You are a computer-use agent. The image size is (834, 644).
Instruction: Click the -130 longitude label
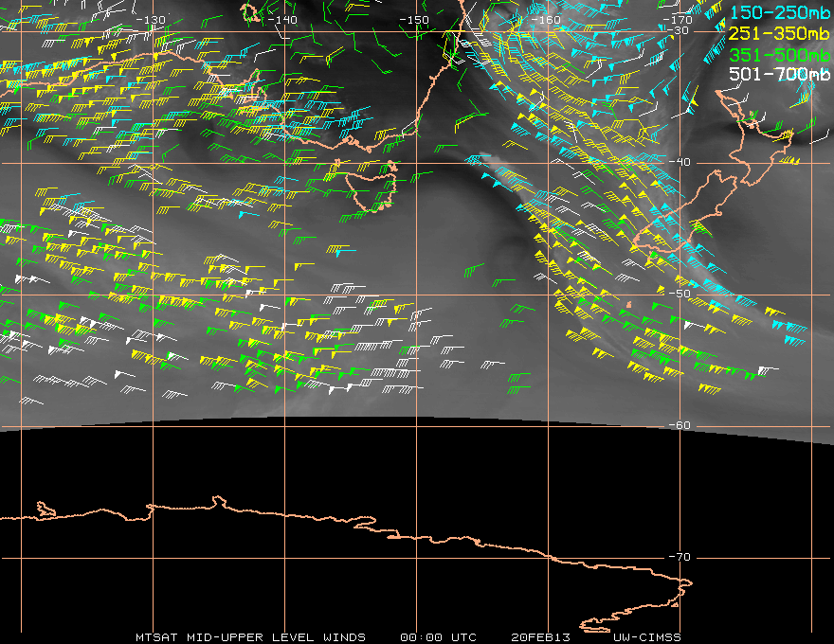[x=151, y=20]
